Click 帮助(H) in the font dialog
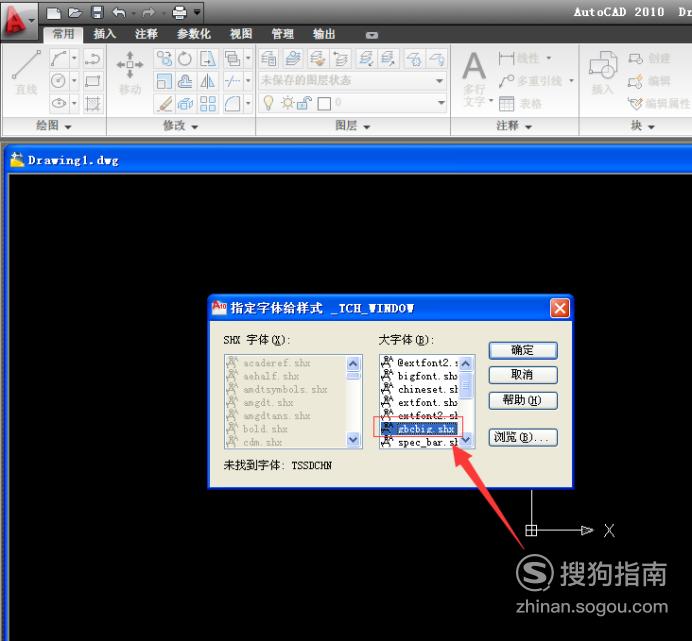The width and height of the screenshot is (692, 641). (x=523, y=400)
